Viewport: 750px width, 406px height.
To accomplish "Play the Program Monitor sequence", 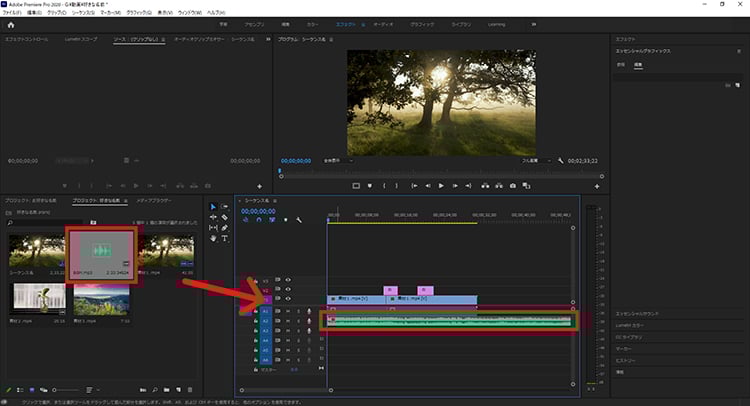I will click(x=441, y=186).
